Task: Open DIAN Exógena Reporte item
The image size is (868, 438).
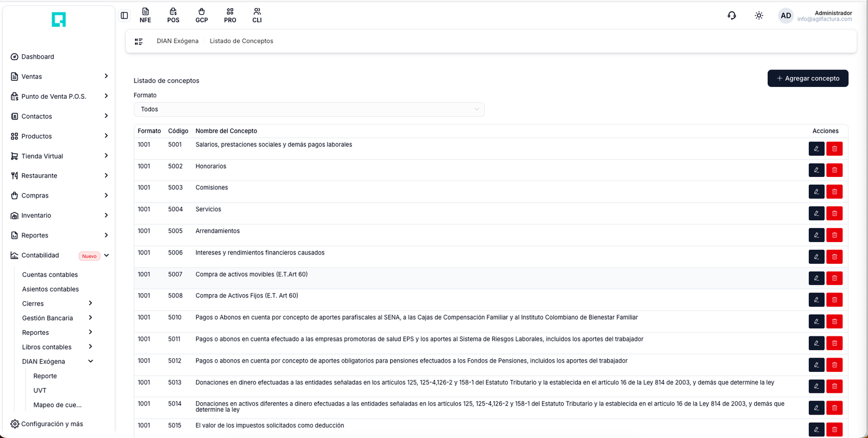Action: (x=45, y=376)
